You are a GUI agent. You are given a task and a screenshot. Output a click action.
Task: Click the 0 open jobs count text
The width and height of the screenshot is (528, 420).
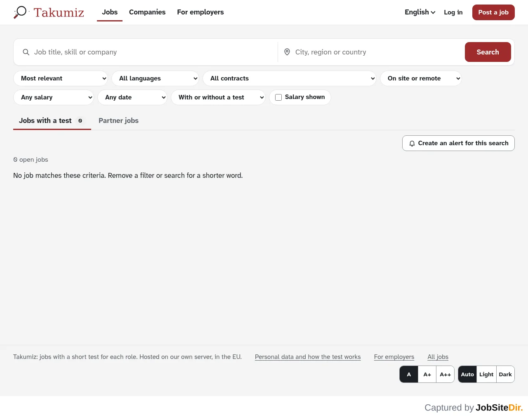pyautogui.click(x=31, y=160)
